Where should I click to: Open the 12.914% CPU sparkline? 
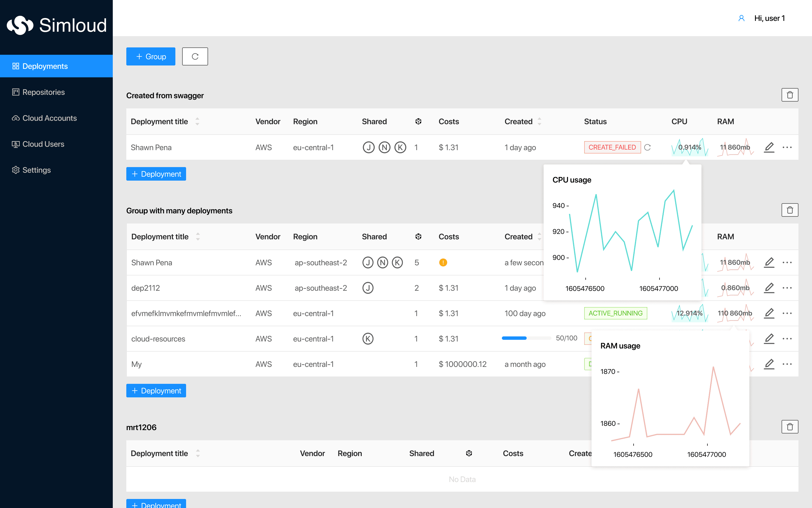690,313
